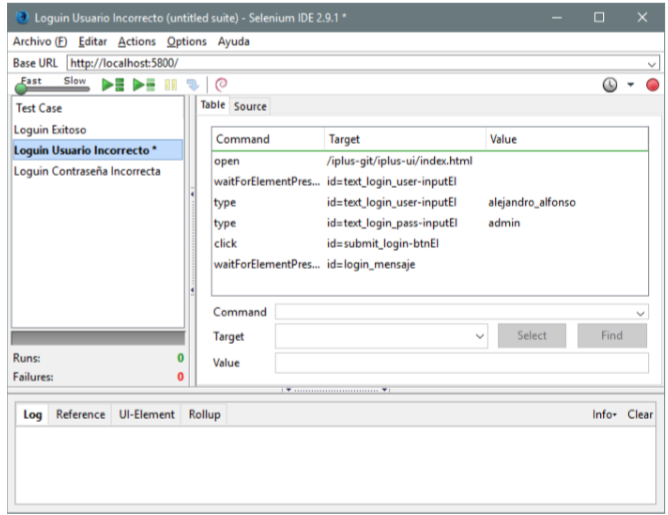668x515 pixels.
Task: Click the test progress bar
Action: [x=98, y=338]
